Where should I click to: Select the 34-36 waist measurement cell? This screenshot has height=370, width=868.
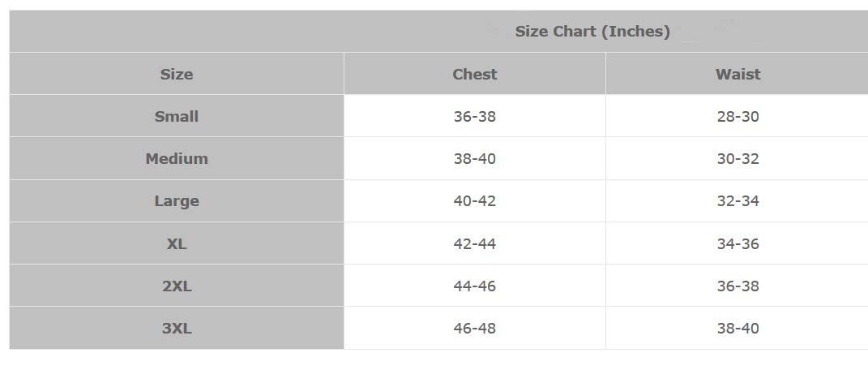(x=738, y=243)
